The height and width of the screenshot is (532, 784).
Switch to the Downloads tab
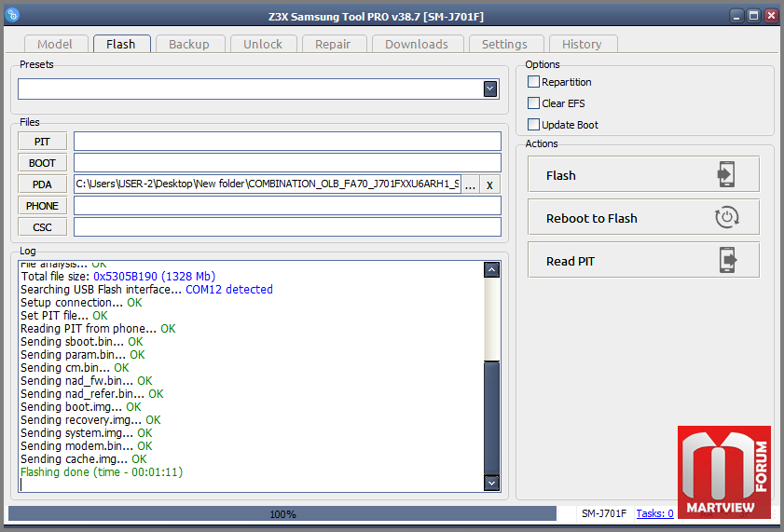417,44
